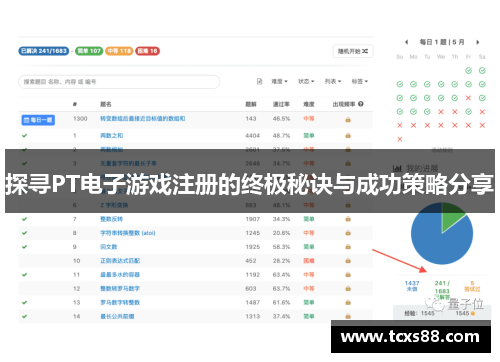Sort by the 出现频率 frequency column header
The height and width of the screenshot is (362, 500).
(344, 104)
